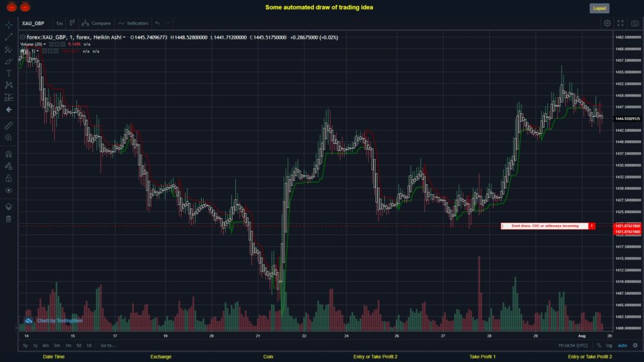Viewport: 644px width, 362px height.
Task: Open the object tree layers icon
Action: click(x=9, y=207)
